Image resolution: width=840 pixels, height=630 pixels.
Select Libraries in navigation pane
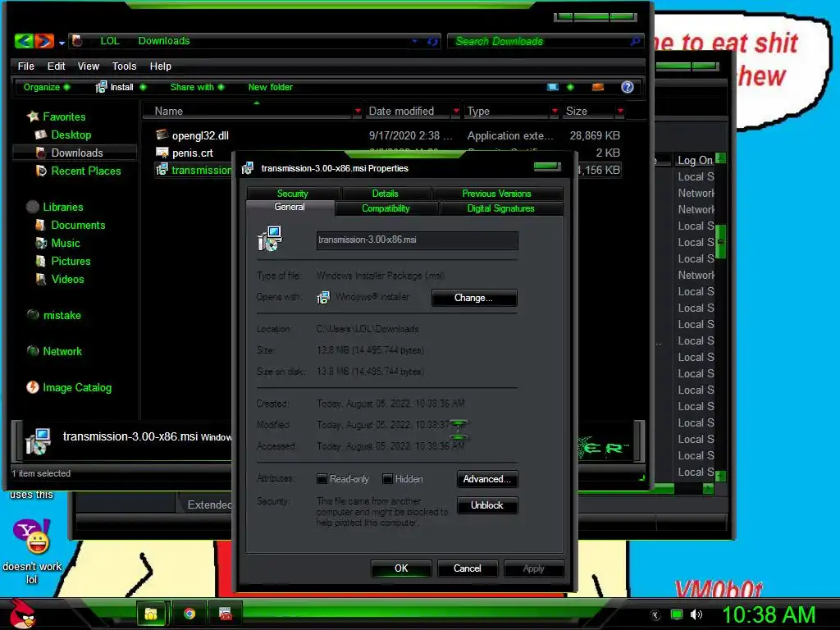62,207
